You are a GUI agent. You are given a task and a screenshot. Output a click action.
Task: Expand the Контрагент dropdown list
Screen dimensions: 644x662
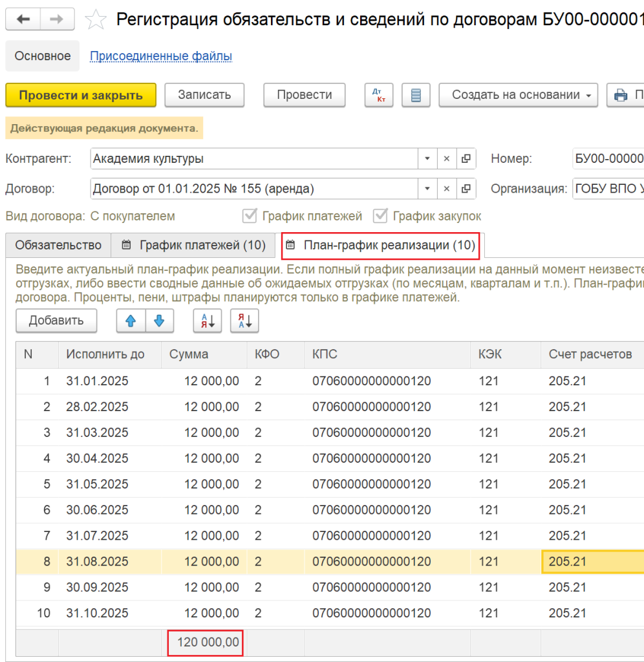point(427,159)
